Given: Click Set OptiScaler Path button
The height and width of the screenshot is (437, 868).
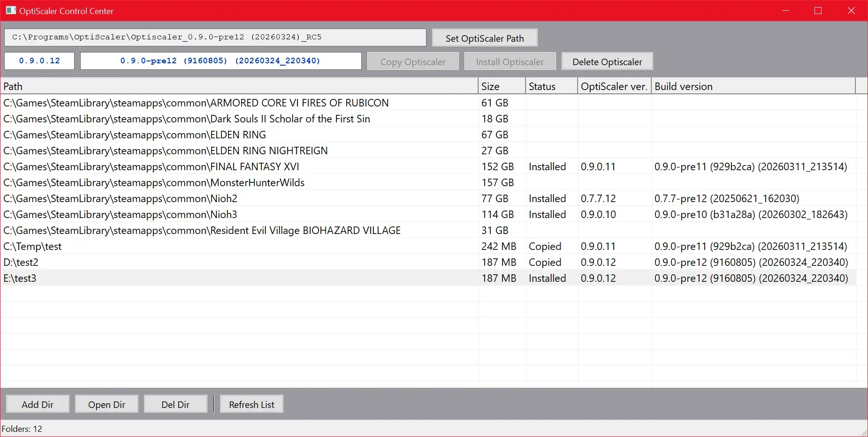Looking at the screenshot, I should [485, 38].
